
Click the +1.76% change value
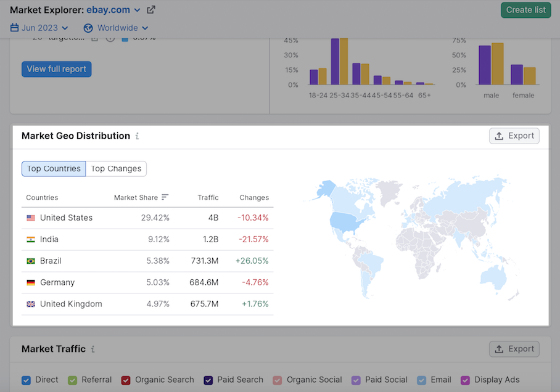[x=255, y=304]
